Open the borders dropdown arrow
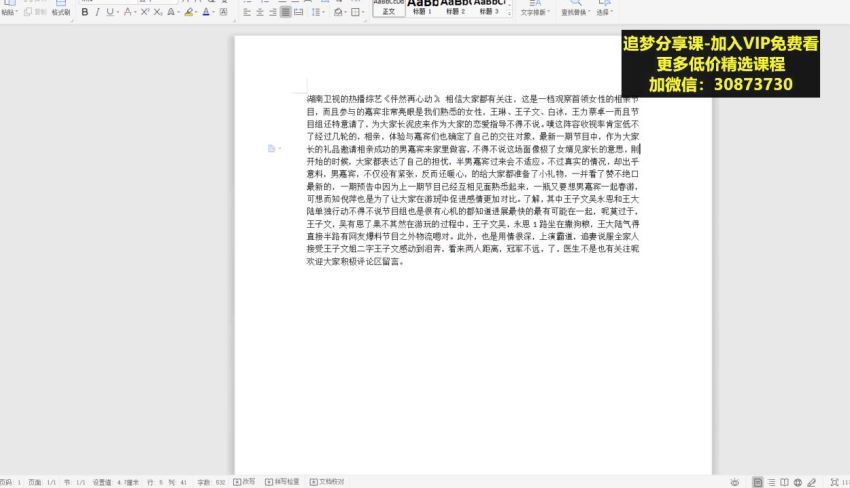Image resolution: width=850 pixels, height=488 pixels. pos(363,12)
